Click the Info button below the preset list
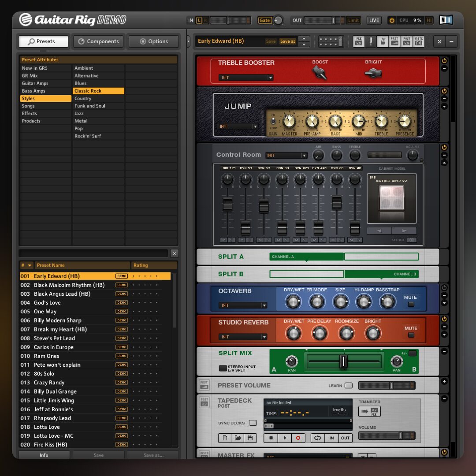This screenshot has height=476, width=476. [44, 455]
